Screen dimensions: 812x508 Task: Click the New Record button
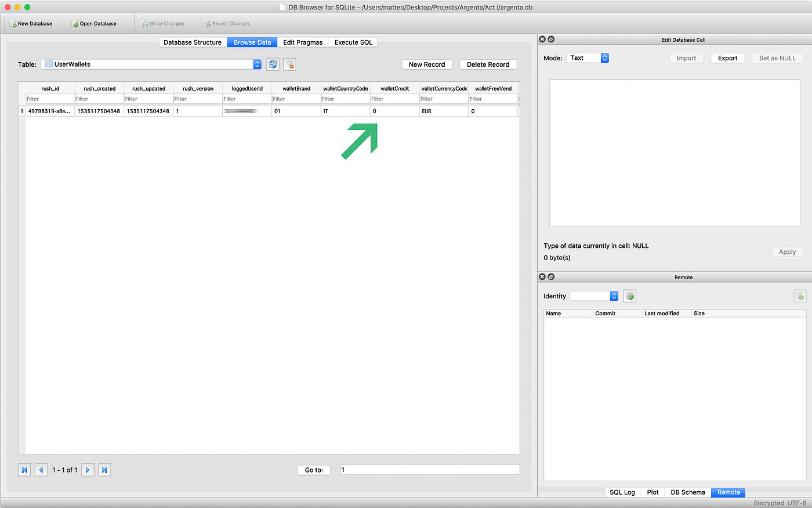pos(427,64)
